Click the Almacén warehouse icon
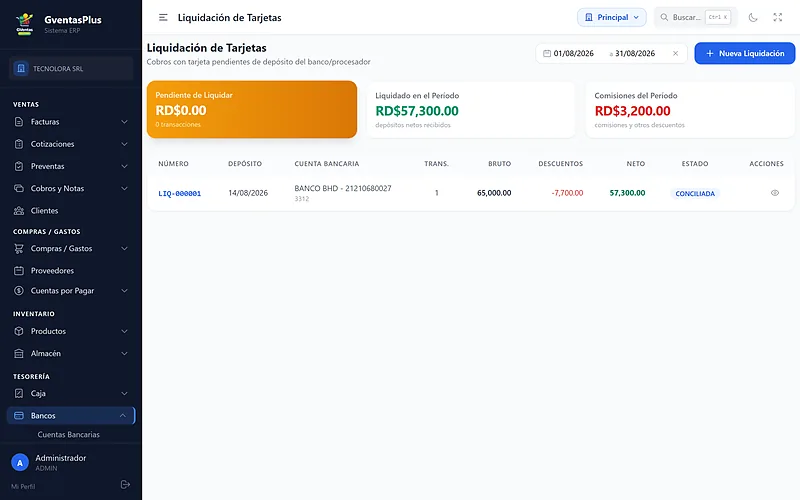The image size is (800, 500). coord(19,353)
